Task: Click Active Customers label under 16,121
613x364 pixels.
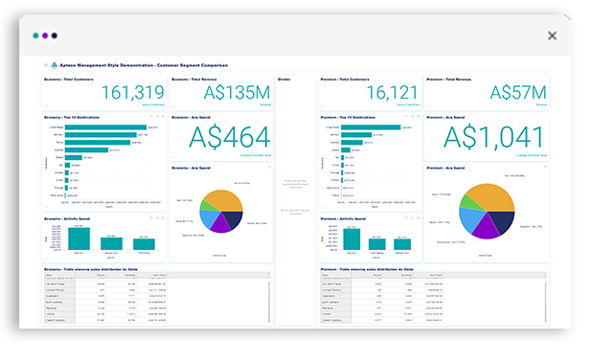Action: pyautogui.click(x=408, y=104)
